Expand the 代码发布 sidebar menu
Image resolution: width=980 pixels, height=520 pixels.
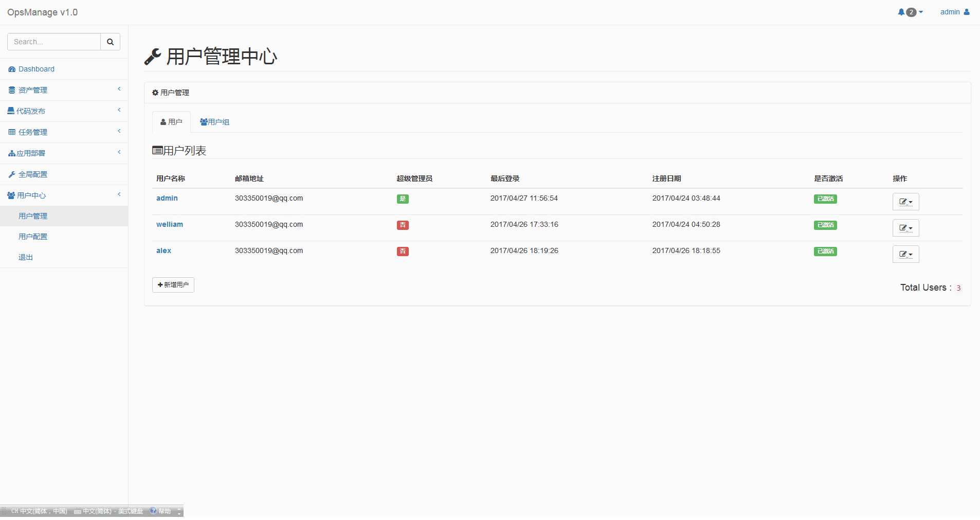(x=31, y=111)
